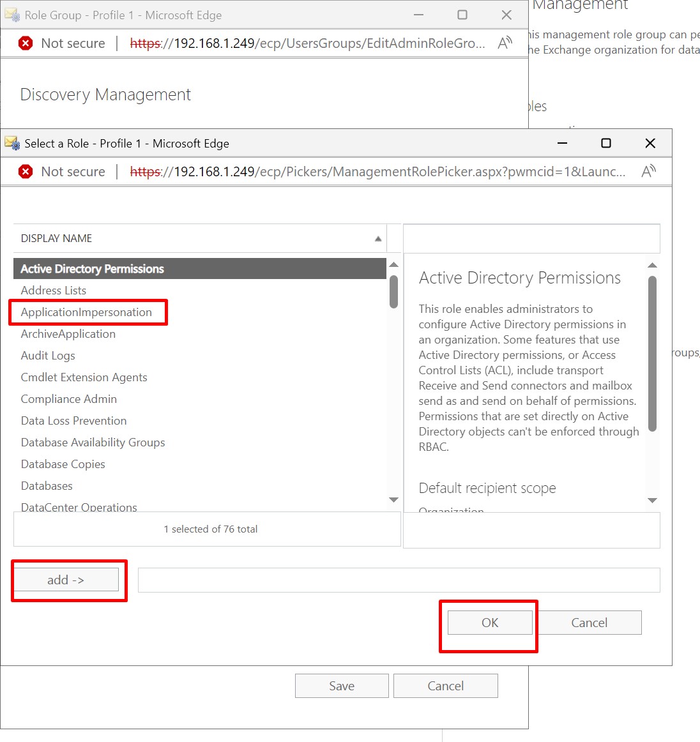Screen dimensions: 700x742
Task: Select the ArchiveApplication role
Action: pyautogui.click(x=200, y=333)
